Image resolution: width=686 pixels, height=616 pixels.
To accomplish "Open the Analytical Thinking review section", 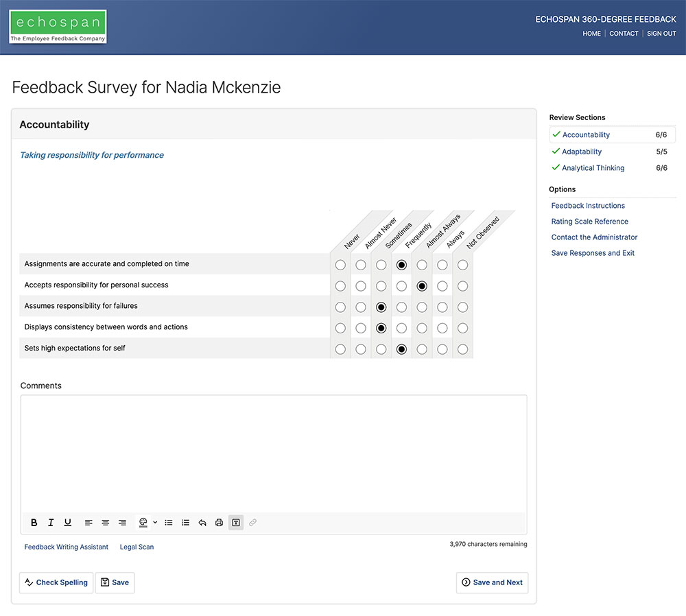I will pyautogui.click(x=593, y=168).
